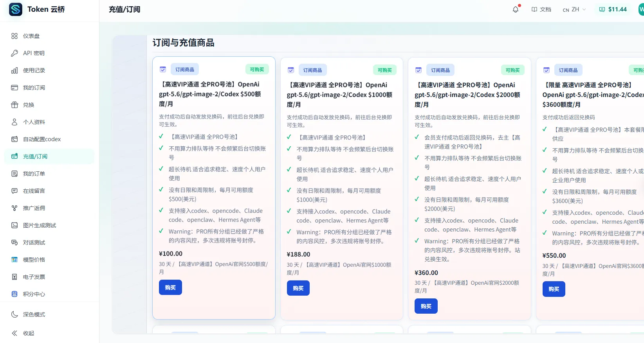Click the 兑换 gift icon
644x343 pixels.
point(14,105)
